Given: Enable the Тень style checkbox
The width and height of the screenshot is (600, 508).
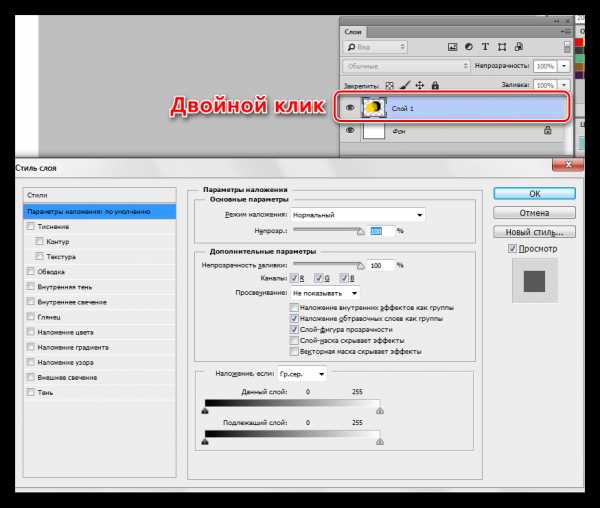Looking at the screenshot, I should (x=31, y=392).
